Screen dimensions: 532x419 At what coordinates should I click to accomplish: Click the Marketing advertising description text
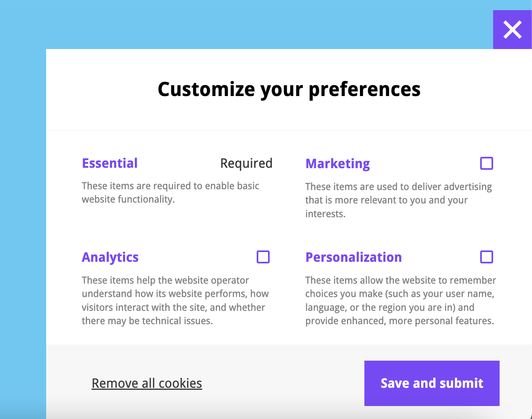pos(398,200)
